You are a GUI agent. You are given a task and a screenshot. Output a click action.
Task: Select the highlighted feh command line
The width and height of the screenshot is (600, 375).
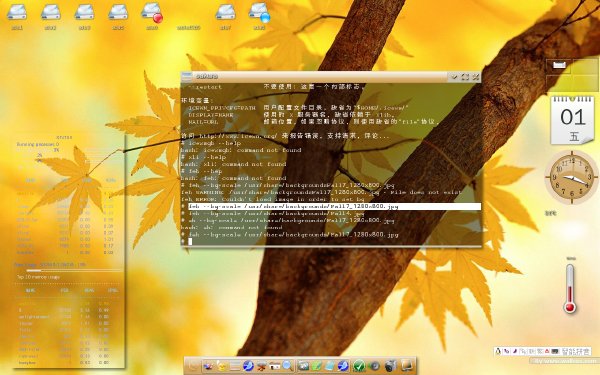coord(331,207)
